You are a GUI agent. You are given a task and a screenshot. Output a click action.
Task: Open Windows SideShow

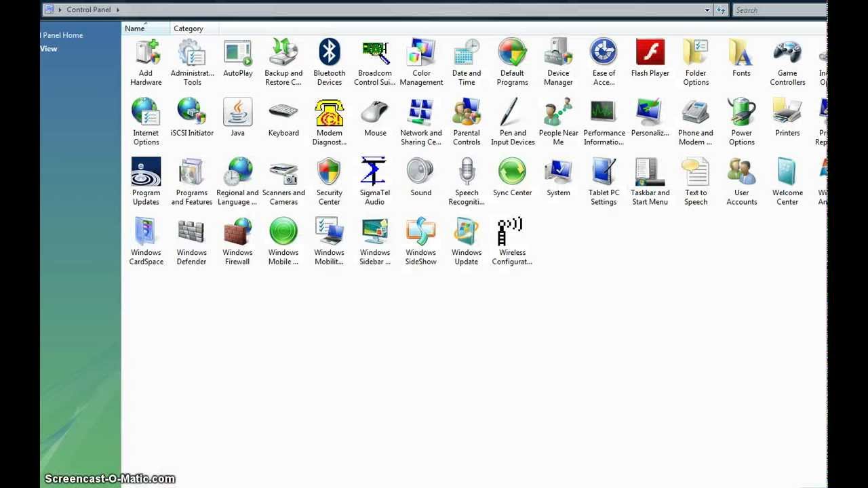point(421,241)
